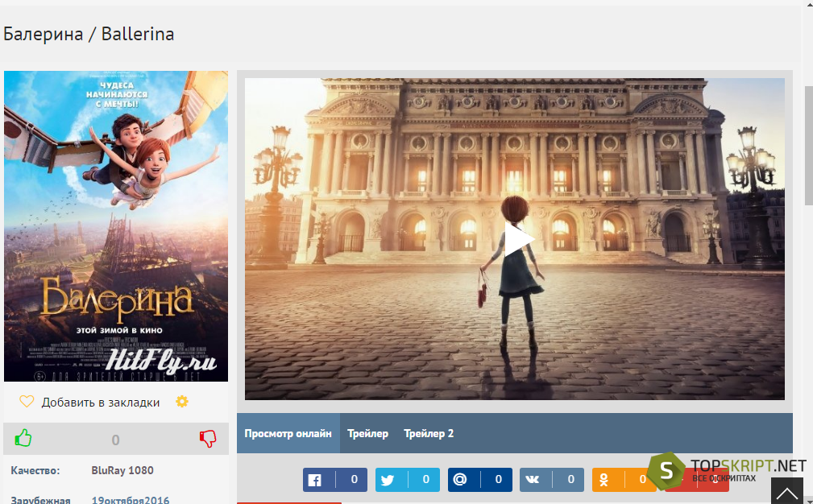Switch to the Просмотр онлайн tab
813x504 pixels.
(288, 433)
